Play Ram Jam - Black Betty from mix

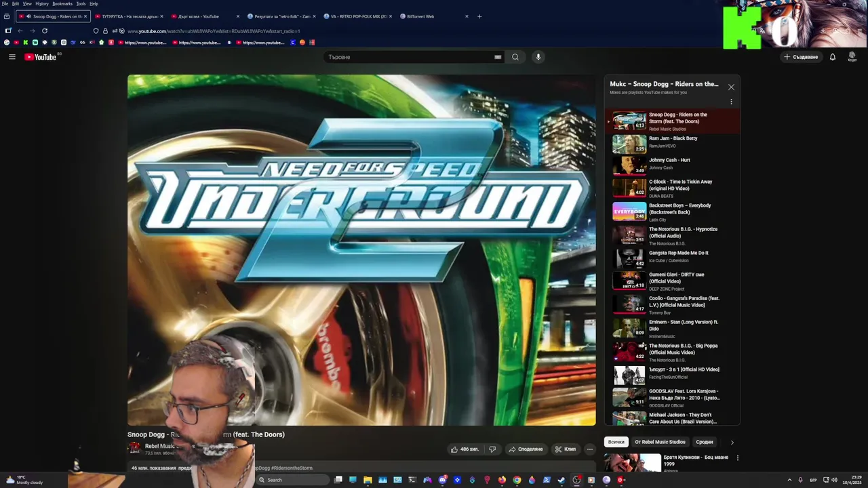click(671, 143)
